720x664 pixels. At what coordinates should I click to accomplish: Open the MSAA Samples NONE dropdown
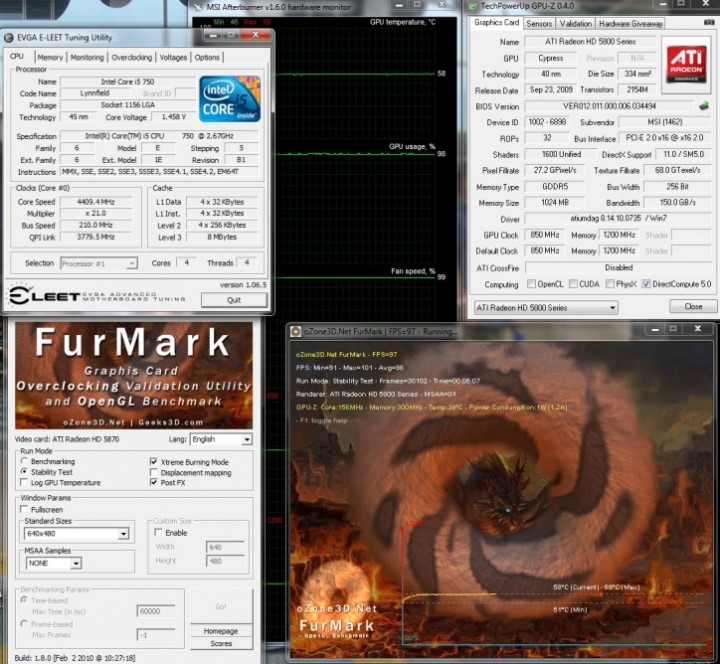(x=54, y=563)
